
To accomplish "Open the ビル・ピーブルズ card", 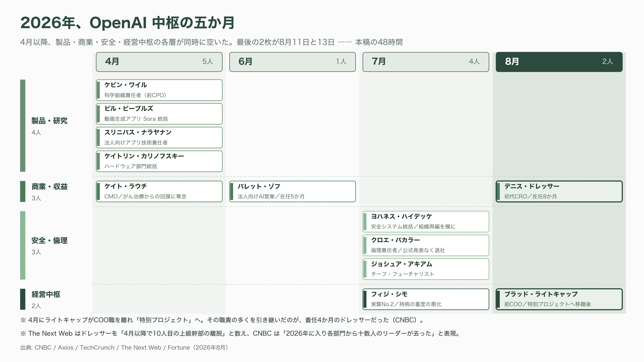I will point(159,114).
